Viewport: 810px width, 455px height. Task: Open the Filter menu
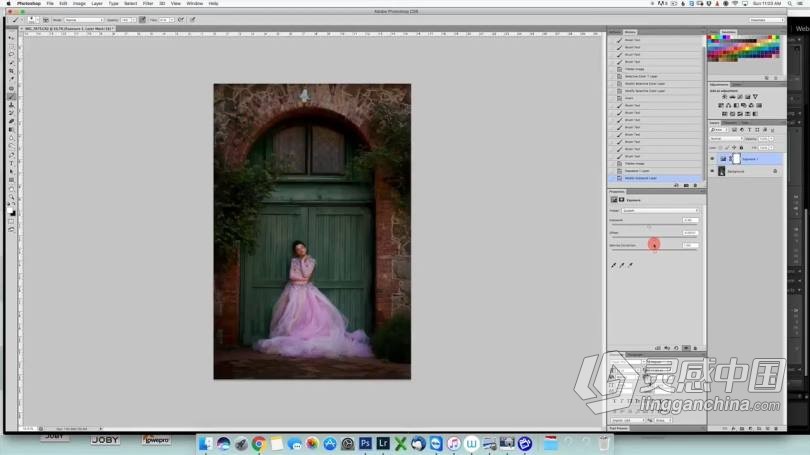[x=148, y=3]
